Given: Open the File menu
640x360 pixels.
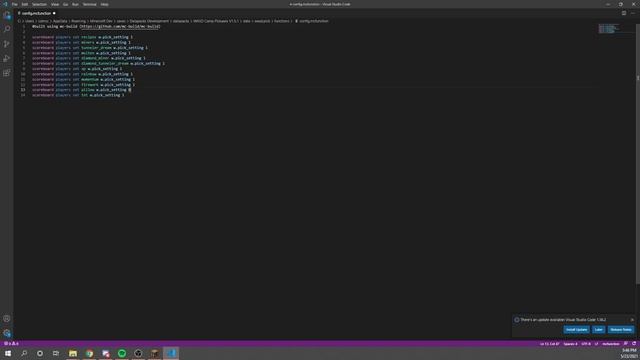Looking at the screenshot, I should click(15, 4).
